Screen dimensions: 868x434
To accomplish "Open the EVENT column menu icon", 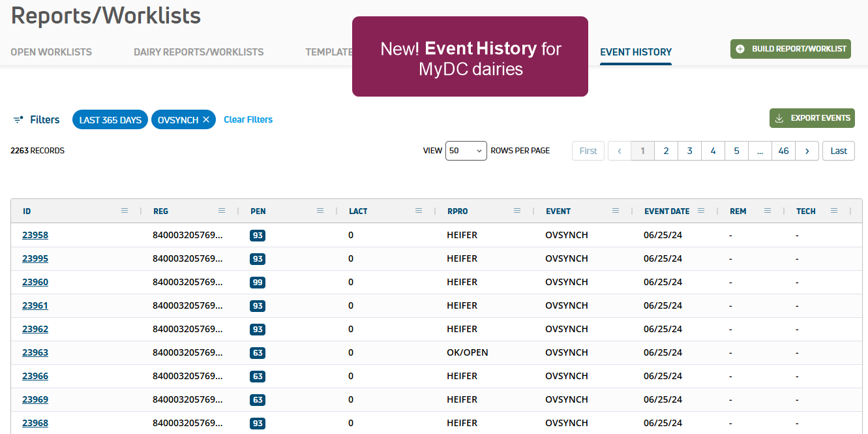I will point(616,211).
